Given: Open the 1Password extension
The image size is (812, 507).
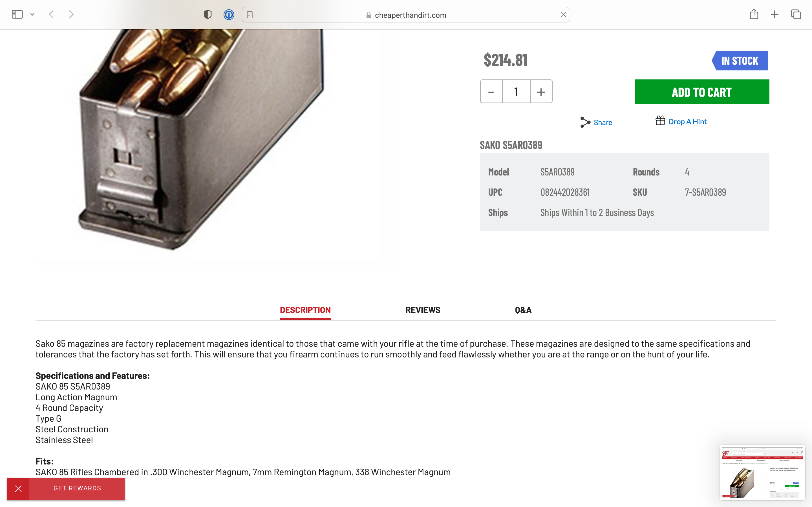Looking at the screenshot, I should pos(229,14).
